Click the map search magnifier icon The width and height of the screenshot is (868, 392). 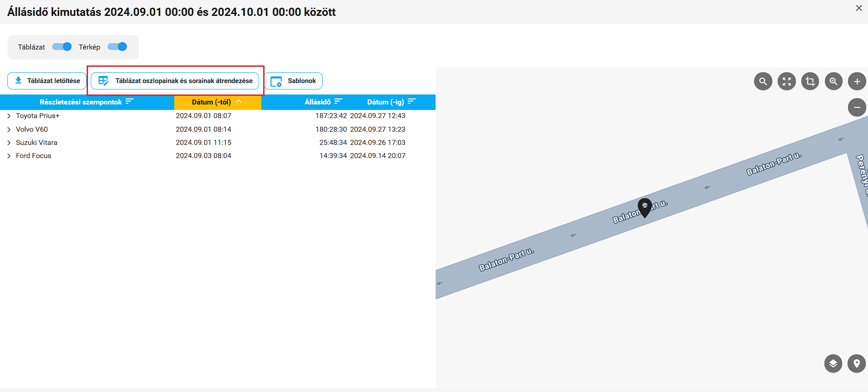pyautogui.click(x=763, y=82)
